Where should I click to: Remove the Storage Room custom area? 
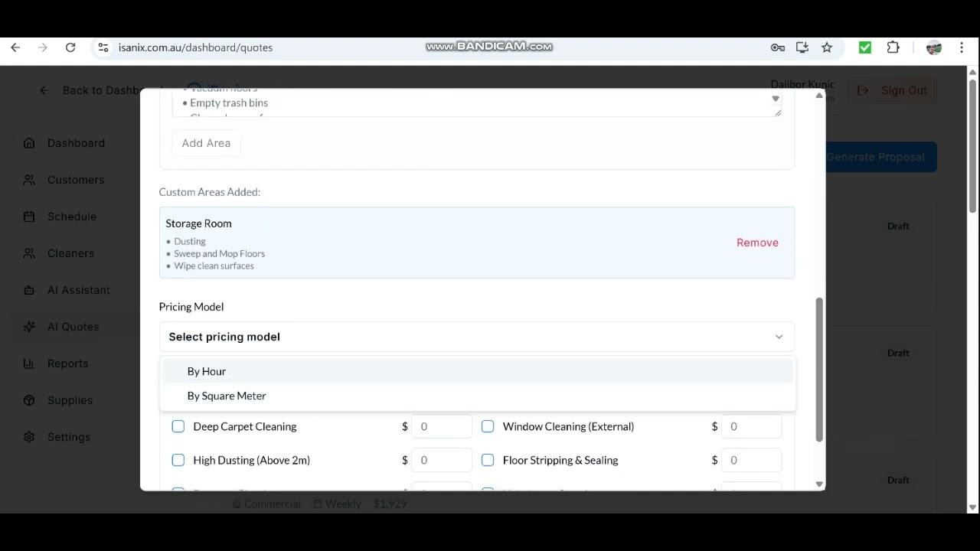tap(757, 243)
